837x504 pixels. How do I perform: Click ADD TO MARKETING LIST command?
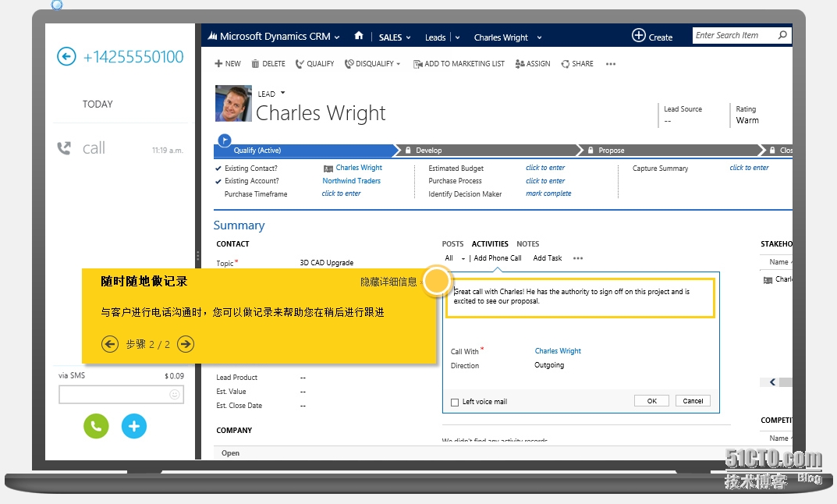click(459, 63)
